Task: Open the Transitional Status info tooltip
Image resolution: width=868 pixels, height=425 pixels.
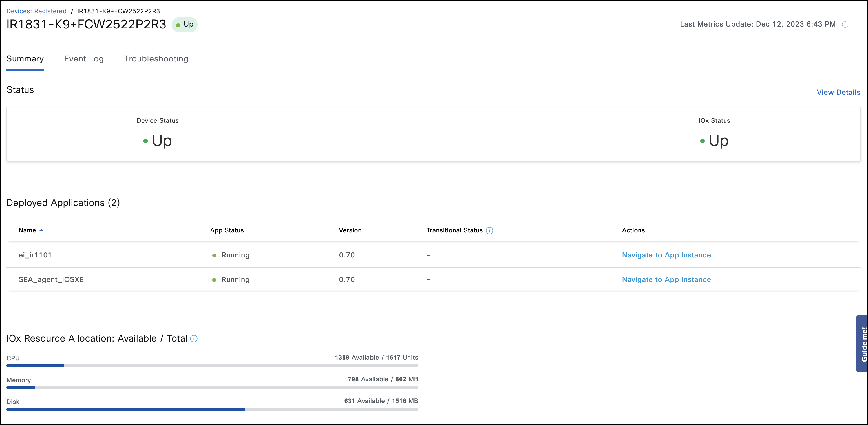Action: pyautogui.click(x=490, y=230)
